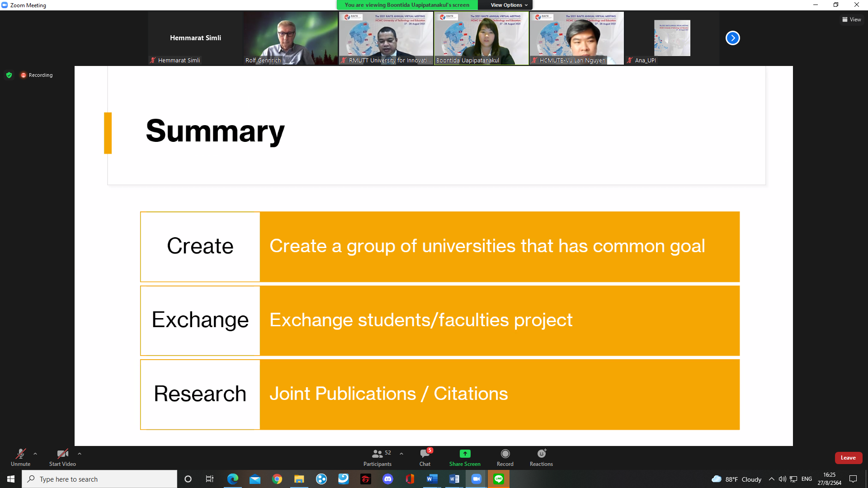The width and height of the screenshot is (868, 488).
Task: Open Microsoft Edge from taskbar
Action: [232, 479]
